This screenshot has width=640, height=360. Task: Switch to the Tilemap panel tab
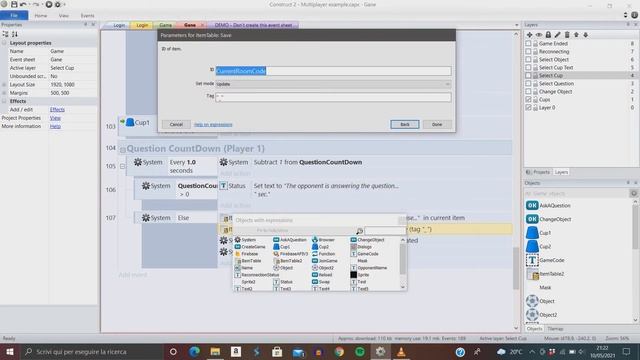click(x=555, y=329)
